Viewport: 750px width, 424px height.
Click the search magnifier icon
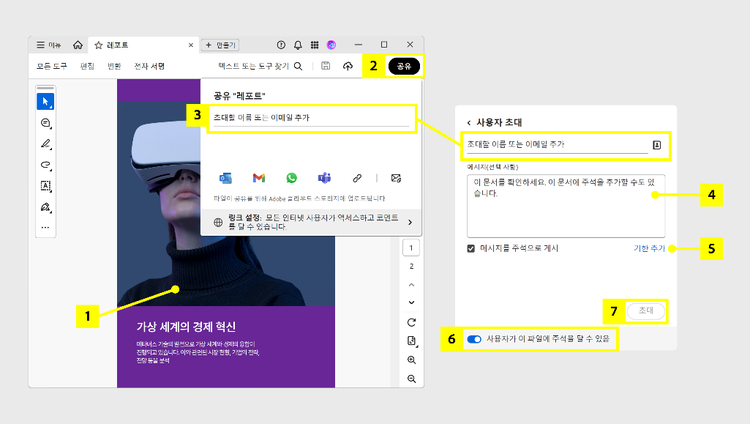point(298,66)
